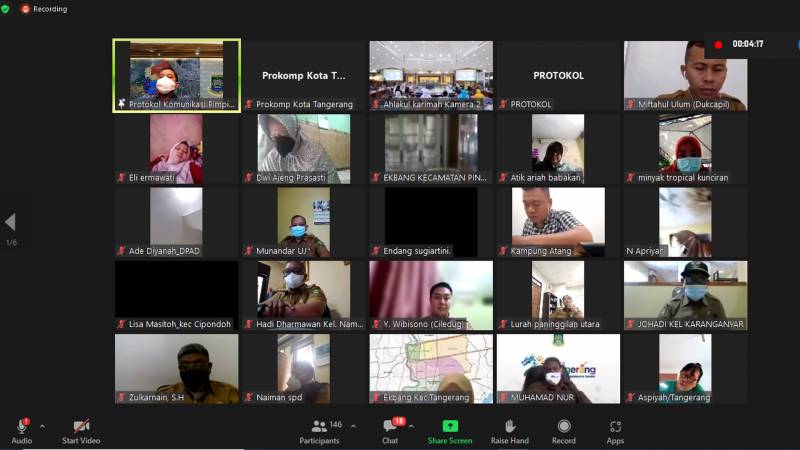Click the 00:04:17 recording timer
The width and height of the screenshot is (800, 450).
747,44
